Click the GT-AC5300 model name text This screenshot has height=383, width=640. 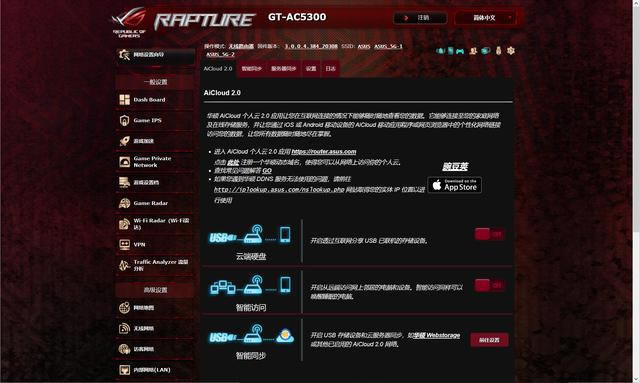click(x=297, y=17)
